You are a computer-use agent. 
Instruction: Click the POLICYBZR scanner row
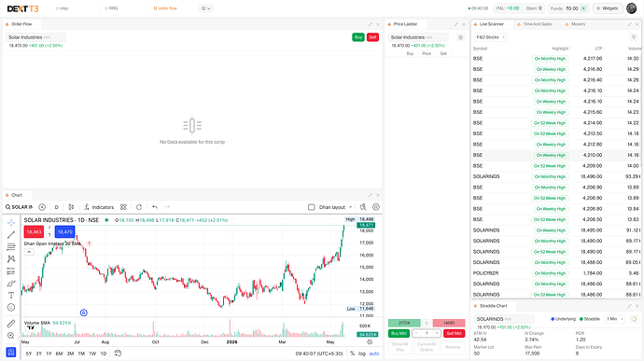[557, 273]
